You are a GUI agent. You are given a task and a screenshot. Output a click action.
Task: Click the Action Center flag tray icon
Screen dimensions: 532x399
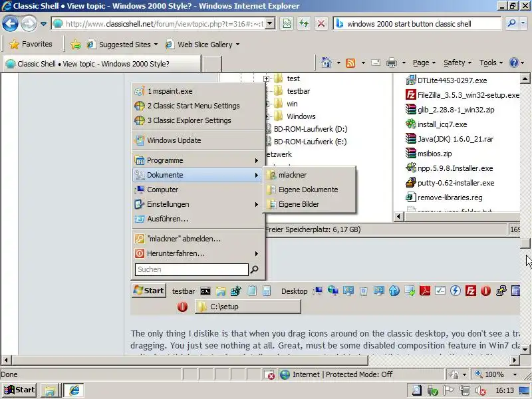tap(448, 391)
